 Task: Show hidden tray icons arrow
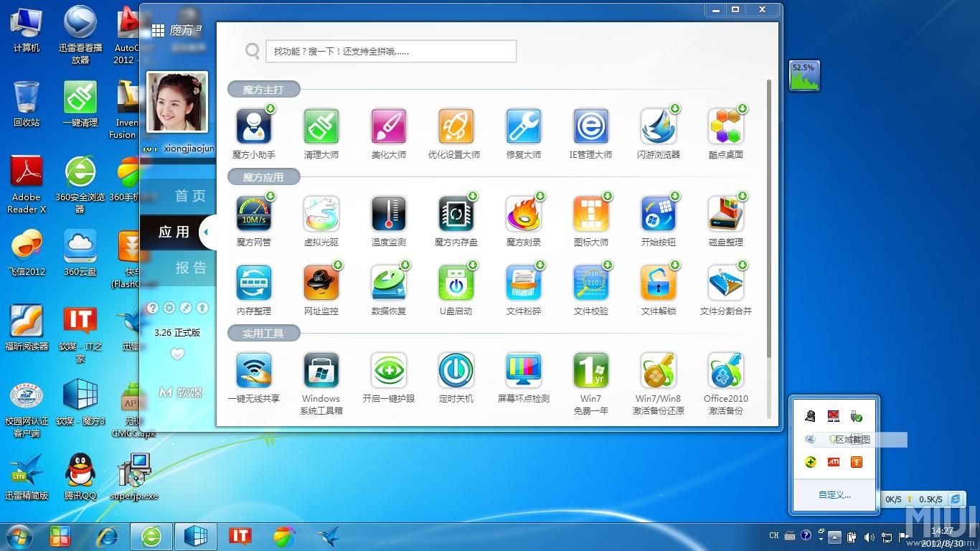click(834, 537)
